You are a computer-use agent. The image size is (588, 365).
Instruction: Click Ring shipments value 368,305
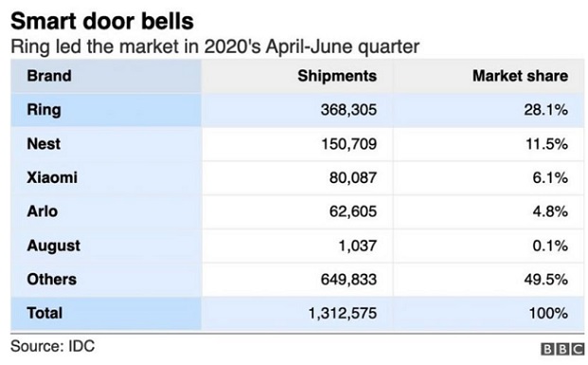pyautogui.click(x=348, y=110)
